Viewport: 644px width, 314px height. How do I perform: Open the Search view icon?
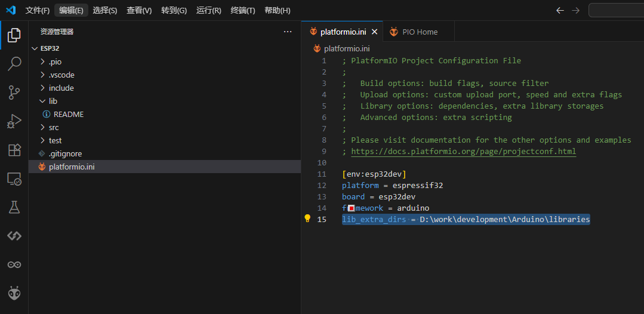point(14,64)
